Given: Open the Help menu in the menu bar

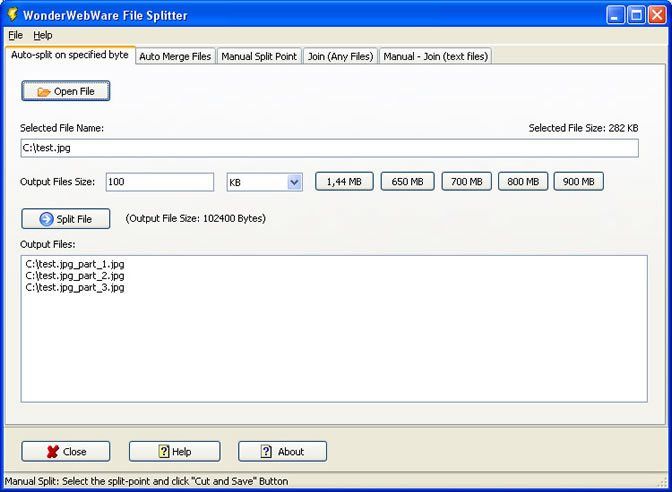Looking at the screenshot, I should [x=43, y=35].
